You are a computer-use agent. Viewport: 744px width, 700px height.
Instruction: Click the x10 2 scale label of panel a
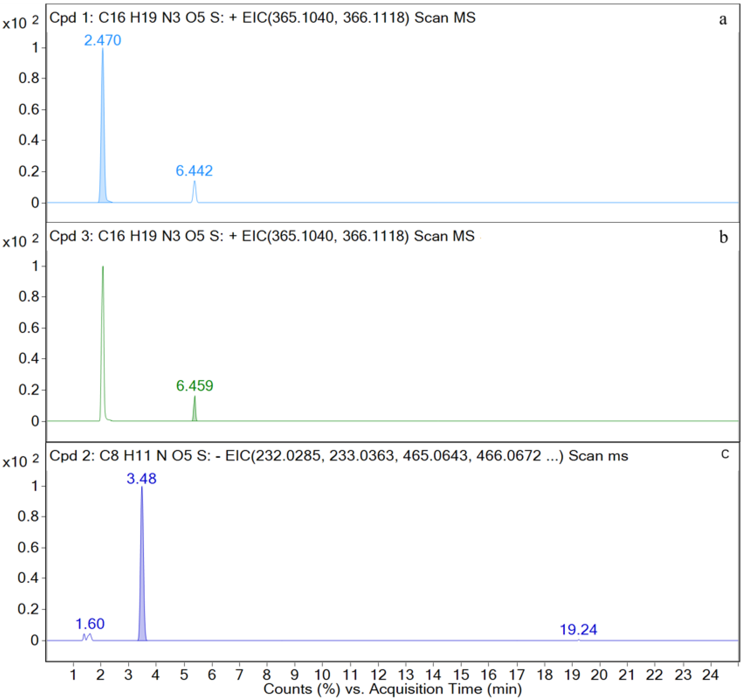[x=21, y=23]
